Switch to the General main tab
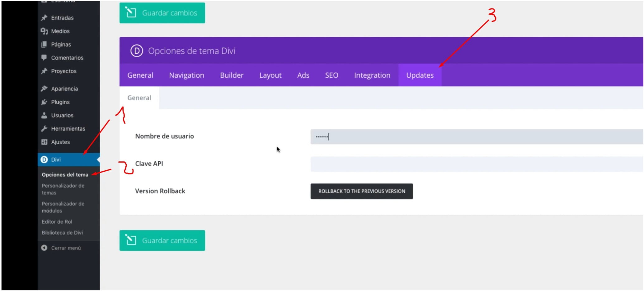644x291 pixels. tap(140, 75)
